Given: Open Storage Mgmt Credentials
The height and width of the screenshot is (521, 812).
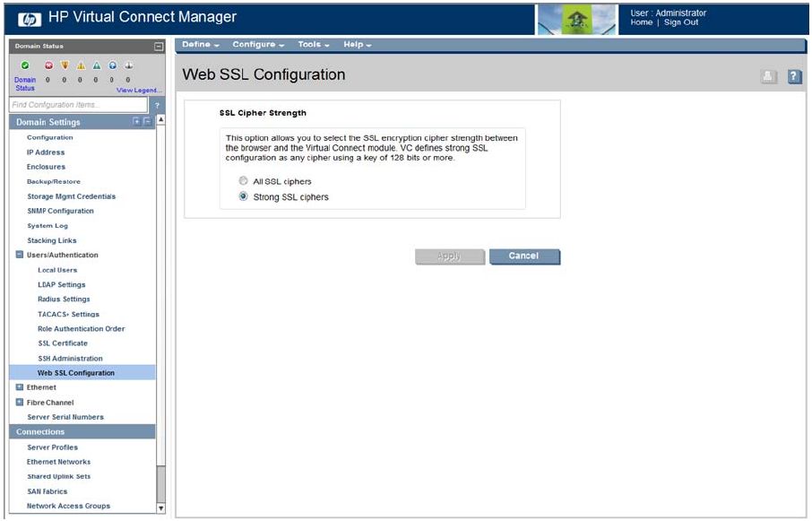Looking at the screenshot, I should [x=72, y=196].
